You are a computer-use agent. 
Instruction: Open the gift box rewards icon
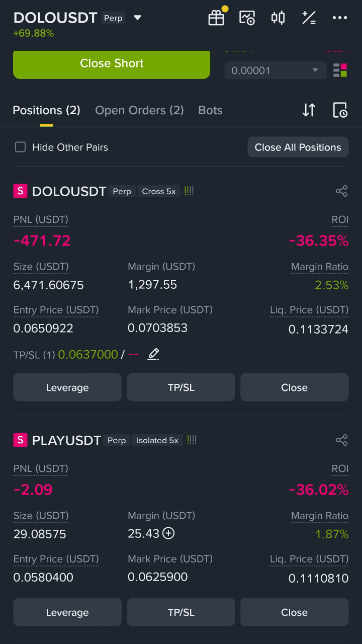tap(216, 18)
